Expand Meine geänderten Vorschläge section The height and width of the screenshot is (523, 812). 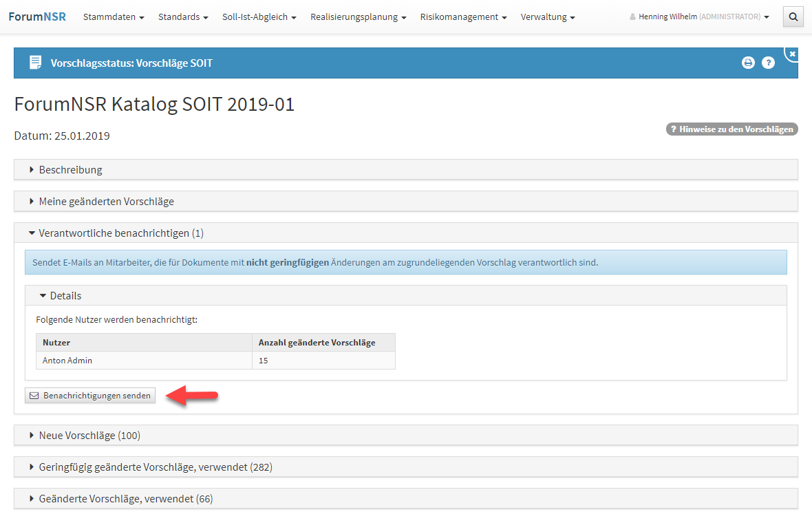coord(106,202)
